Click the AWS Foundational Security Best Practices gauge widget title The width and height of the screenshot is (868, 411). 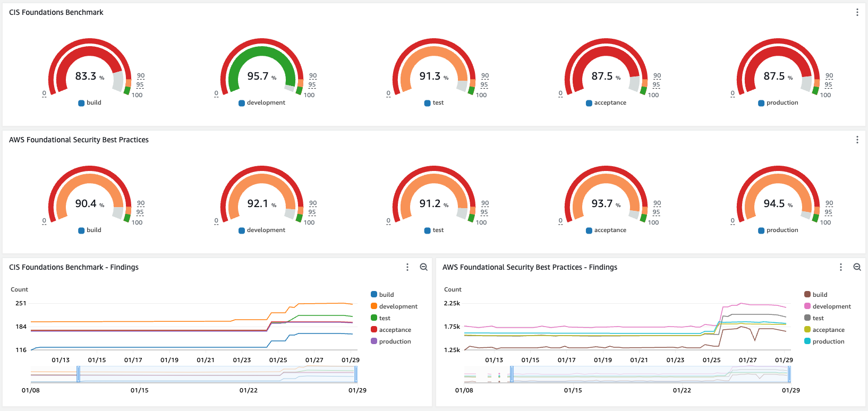click(79, 140)
